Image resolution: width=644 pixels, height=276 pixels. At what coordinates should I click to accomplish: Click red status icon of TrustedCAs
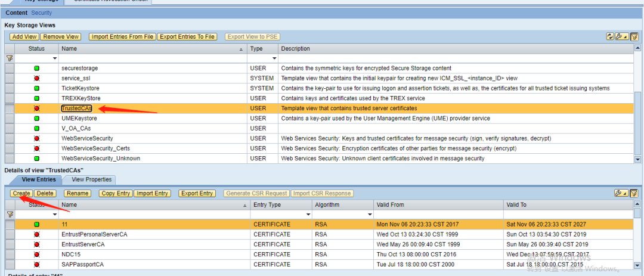click(x=36, y=108)
